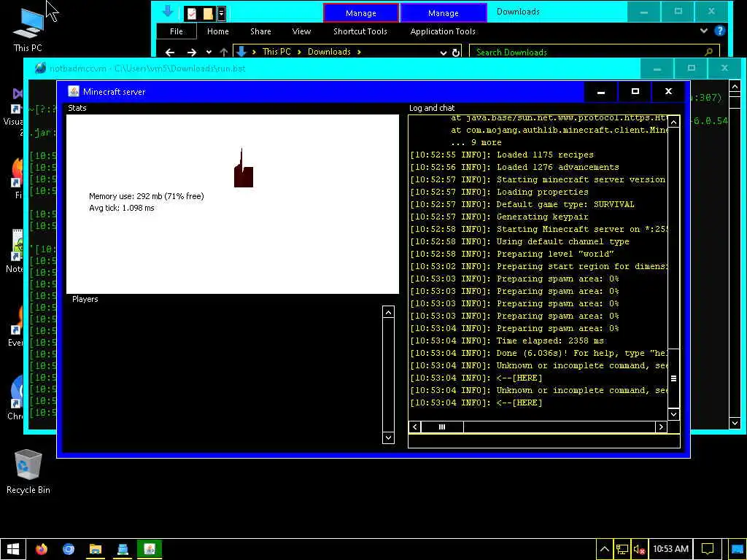The height and width of the screenshot is (560, 747).
Task: Switch to the Share ribbon tab
Action: coord(260,31)
